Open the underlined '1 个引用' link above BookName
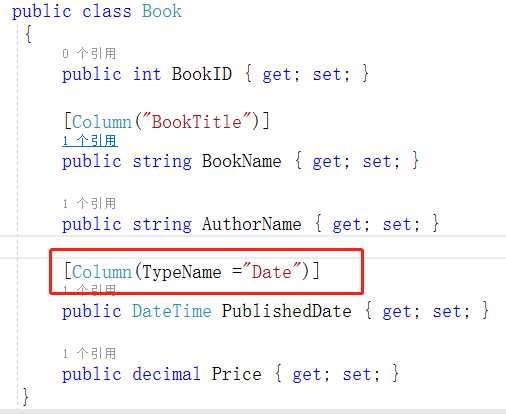Viewport: 506px width, 414px height. [x=90, y=141]
